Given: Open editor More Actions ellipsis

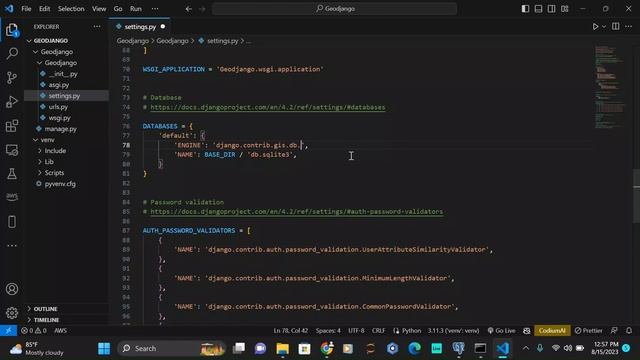Looking at the screenshot, I should point(629,27).
